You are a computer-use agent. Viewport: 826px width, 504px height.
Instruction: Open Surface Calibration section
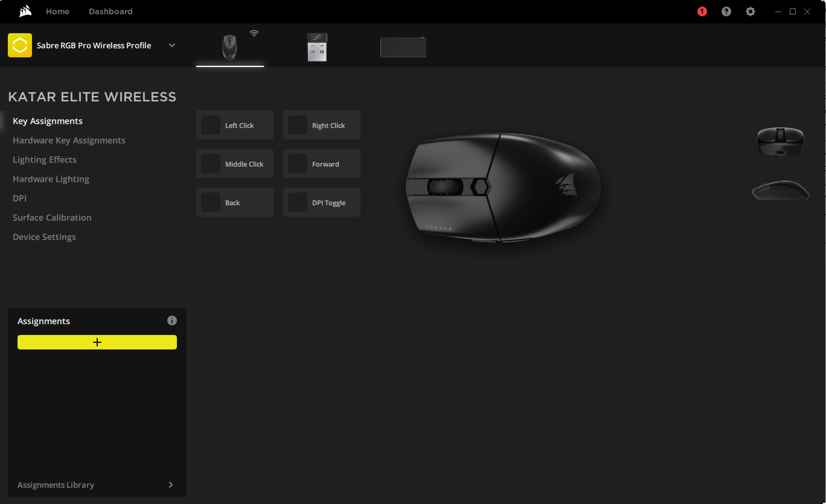click(x=52, y=217)
